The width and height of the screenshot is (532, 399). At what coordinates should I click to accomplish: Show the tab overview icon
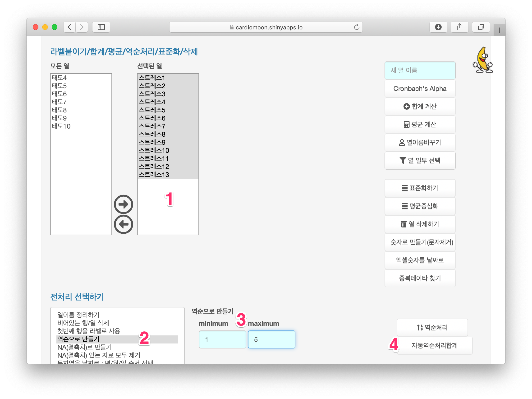481,27
